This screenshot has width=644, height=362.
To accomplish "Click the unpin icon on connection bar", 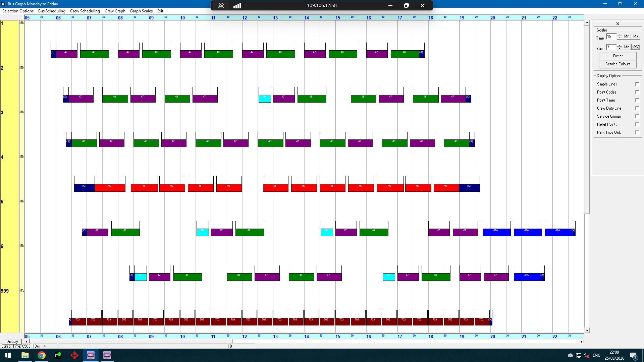I will pos(221,5).
